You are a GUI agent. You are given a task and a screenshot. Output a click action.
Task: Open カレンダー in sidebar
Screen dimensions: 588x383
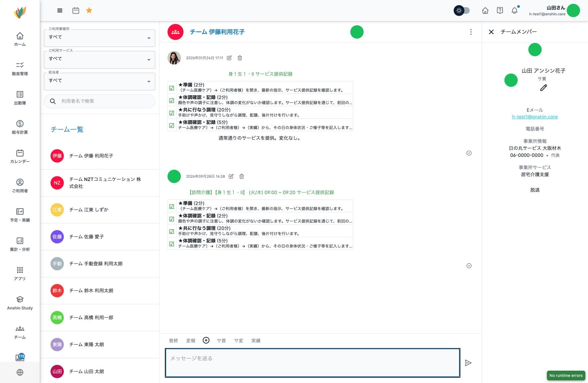point(20,156)
